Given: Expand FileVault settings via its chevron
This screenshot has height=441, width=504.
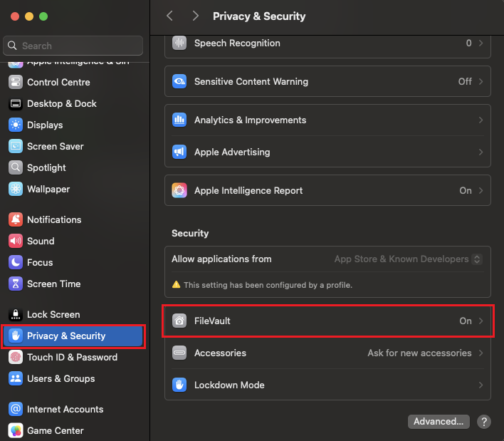Looking at the screenshot, I should click(x=481, y=321).
